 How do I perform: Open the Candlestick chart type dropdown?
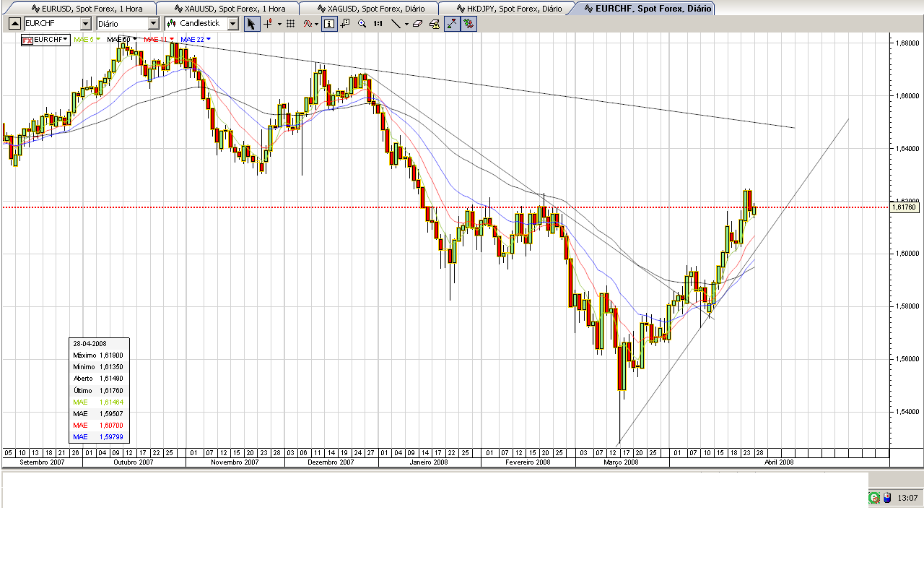coord(232,24)
